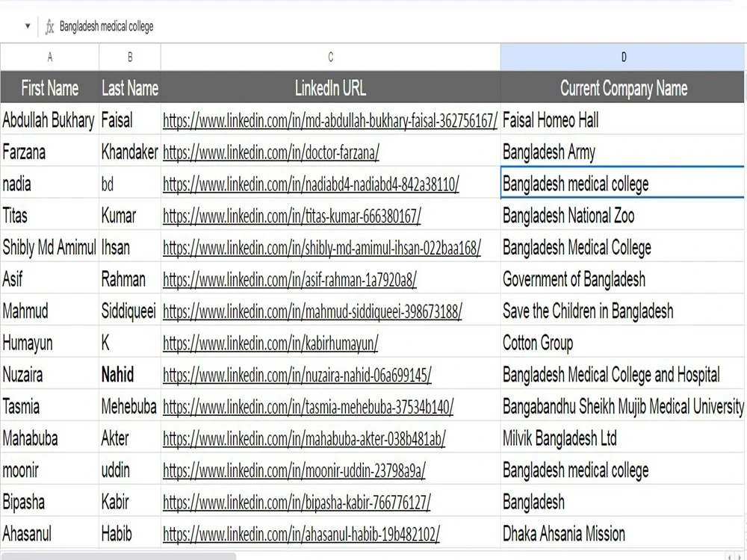Open the name box dropdown arrow
Image resolution: width=747 pixels, height=560 pixels.
(x=28, y=26)
